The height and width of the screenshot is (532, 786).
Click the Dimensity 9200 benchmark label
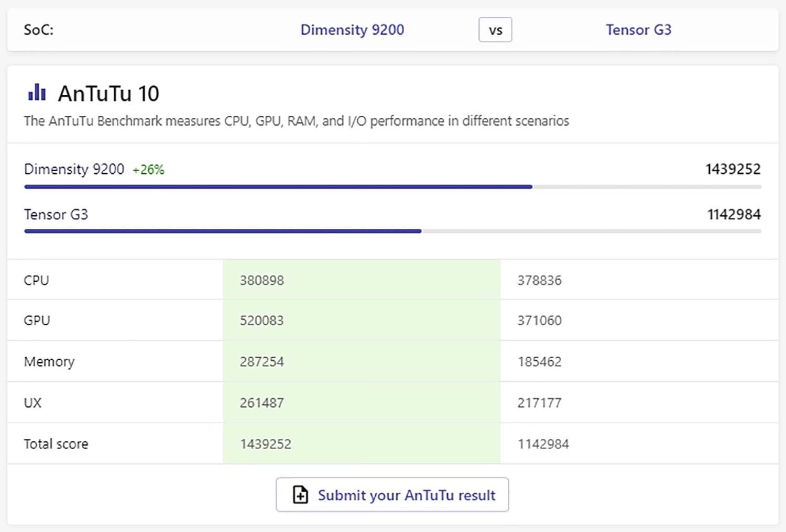[74, 169]
